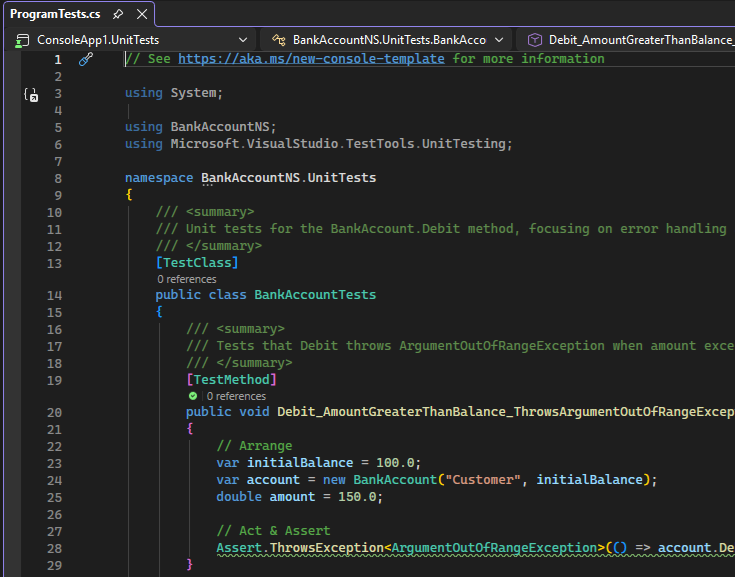Close the ProgramTests.cs tab
Viewport: 735px width, 577px height.
140,14
